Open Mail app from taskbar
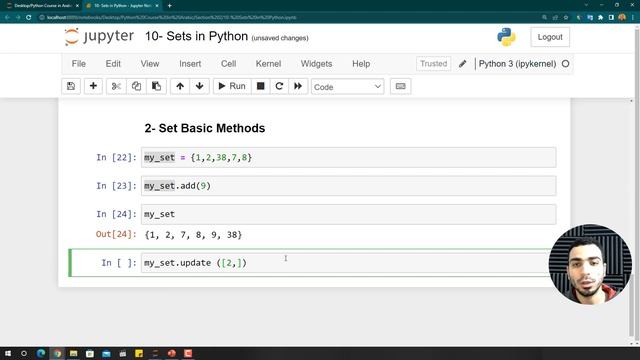The height and width of the screenshot is (360, 640). 106,353
